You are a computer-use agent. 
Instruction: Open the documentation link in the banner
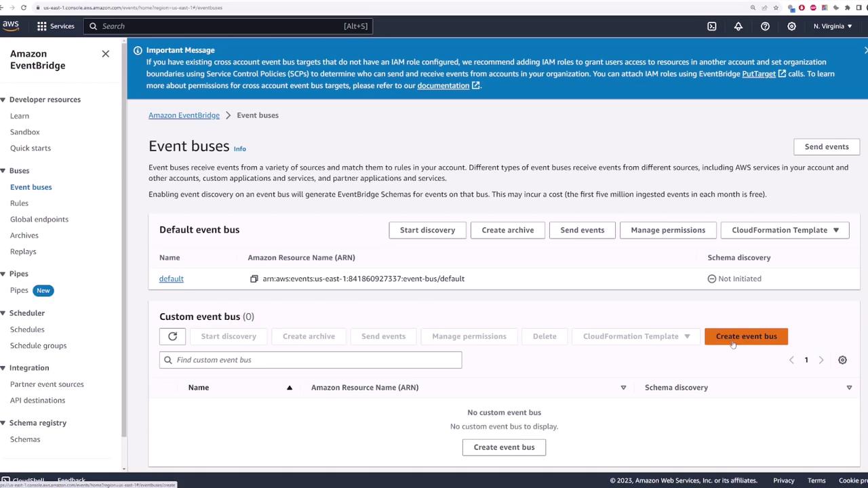tap(448, 85)
